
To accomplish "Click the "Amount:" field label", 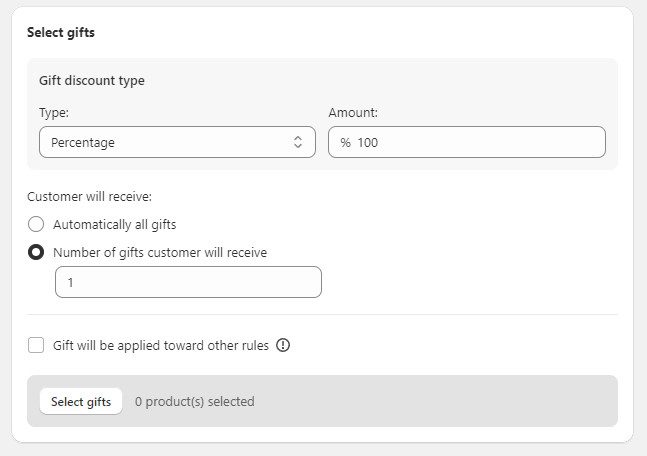I will (x=352, y=113).
